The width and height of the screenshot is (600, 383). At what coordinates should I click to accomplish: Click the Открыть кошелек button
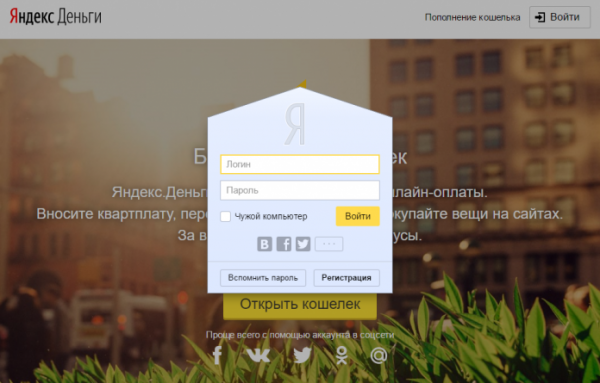click(x=300, y=305)
